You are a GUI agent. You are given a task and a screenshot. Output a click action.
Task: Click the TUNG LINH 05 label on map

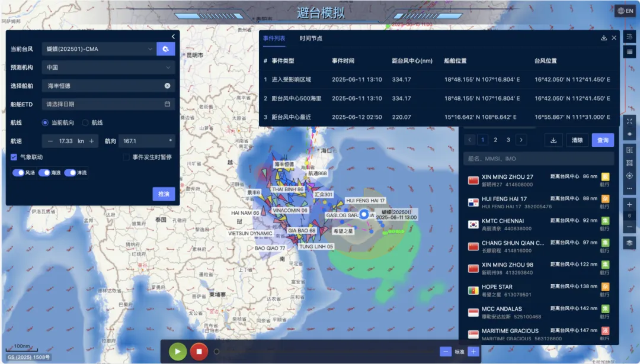[316, 247]
